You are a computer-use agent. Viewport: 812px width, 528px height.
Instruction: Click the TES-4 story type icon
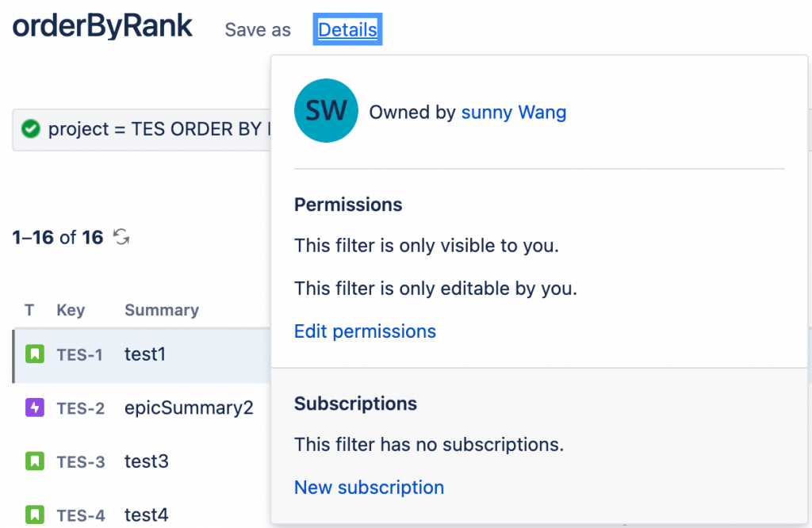pos(34,515)
